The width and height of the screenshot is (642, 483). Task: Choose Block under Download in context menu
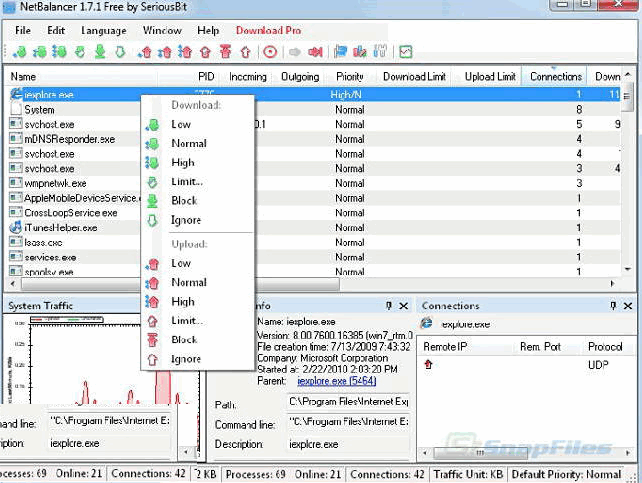197,201
